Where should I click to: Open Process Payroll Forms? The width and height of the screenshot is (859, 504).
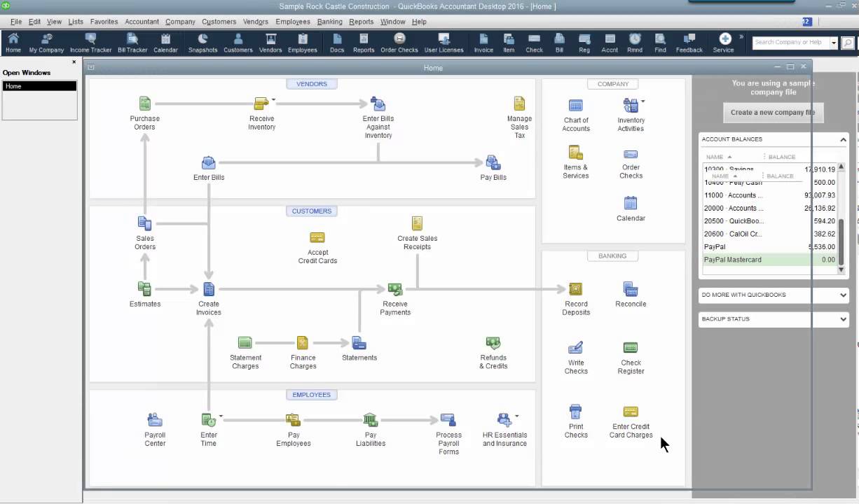tap(448, 420)
